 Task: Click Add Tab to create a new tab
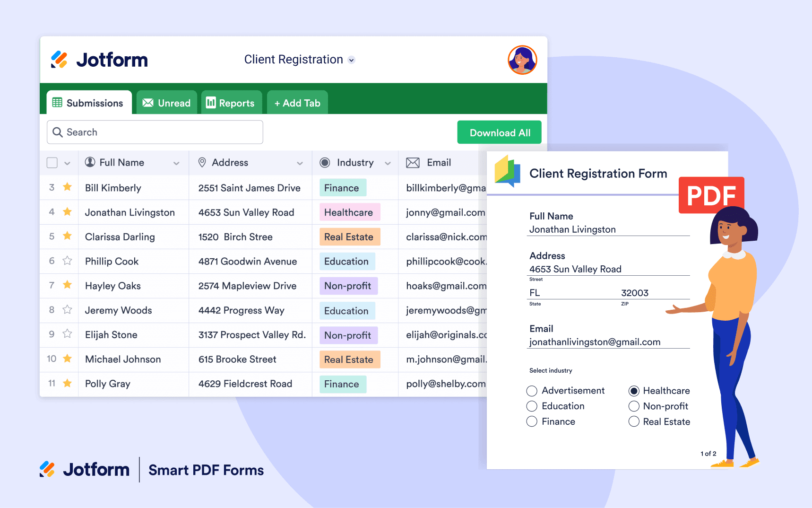coord(297,102)
